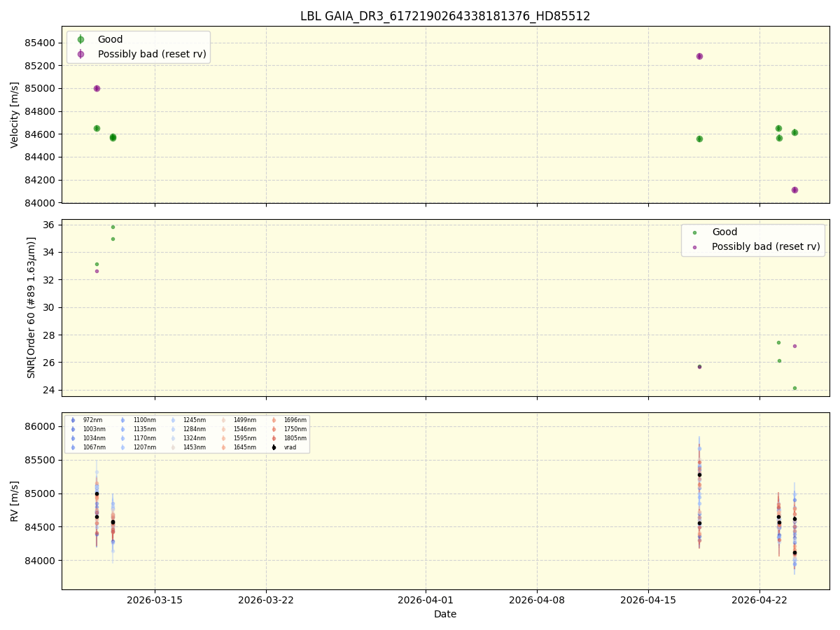This screenshot has height=630, width=840.
Task: Click the 2026-04-22 date tick label
Action: coord(759,600)
